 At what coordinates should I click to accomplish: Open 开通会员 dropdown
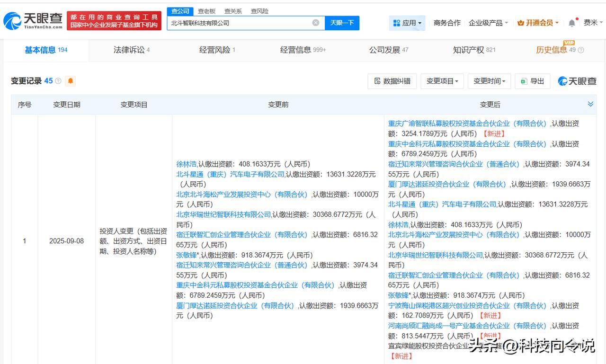[538, 23]
